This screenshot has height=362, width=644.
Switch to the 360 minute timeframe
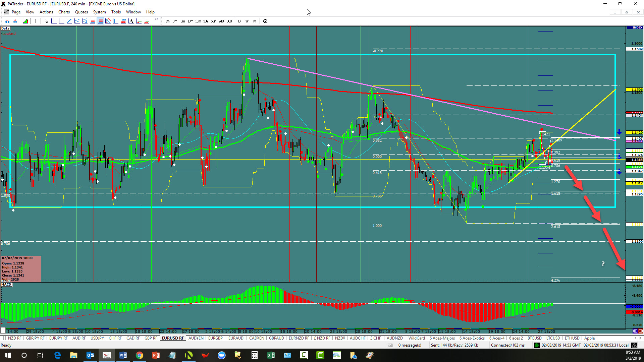(229, 21)
